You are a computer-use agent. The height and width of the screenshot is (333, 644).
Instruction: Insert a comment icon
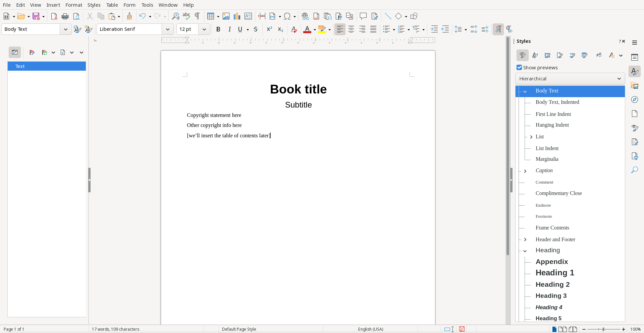tap(363, 16)
